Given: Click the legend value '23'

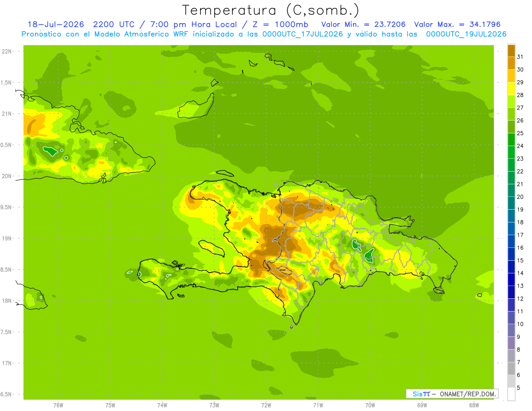Looking at the screenshot, I should 520,159.
